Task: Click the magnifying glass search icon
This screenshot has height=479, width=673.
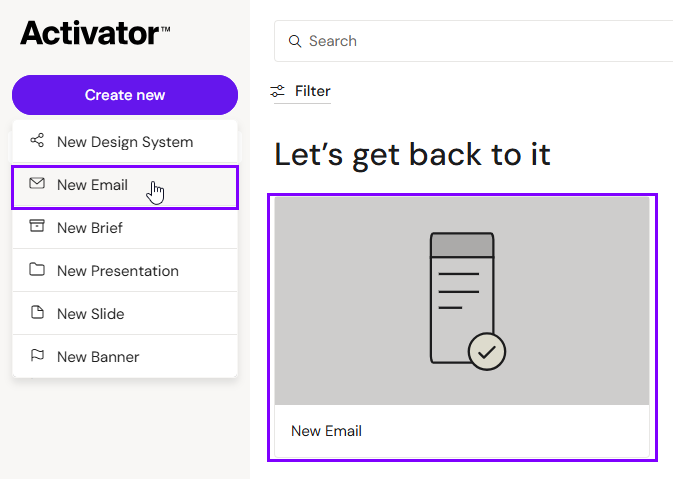Action: 295,41
